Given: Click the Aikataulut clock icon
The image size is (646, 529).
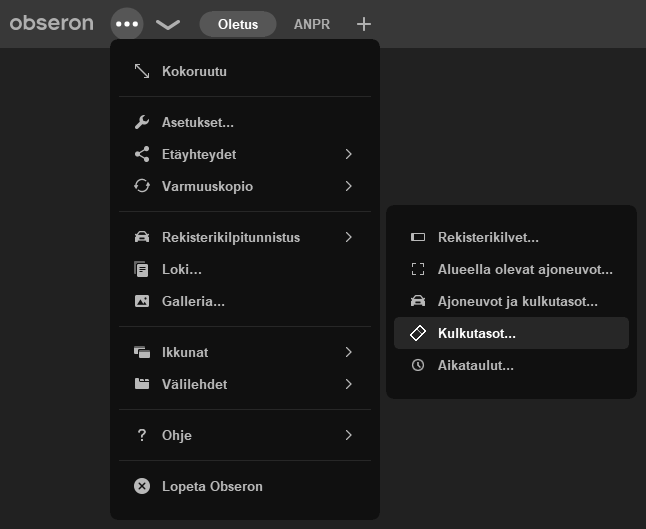Looking at the screenshot, I should [x=418, y=365].
